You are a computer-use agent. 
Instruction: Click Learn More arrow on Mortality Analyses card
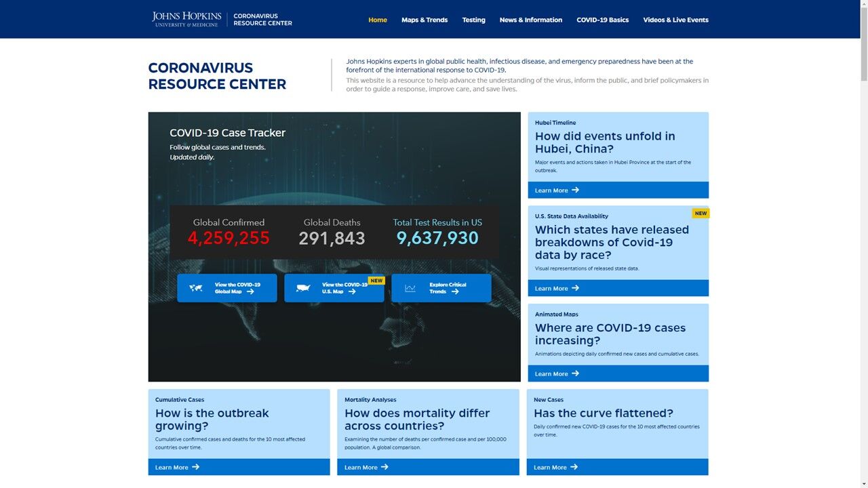click(384, 467)
